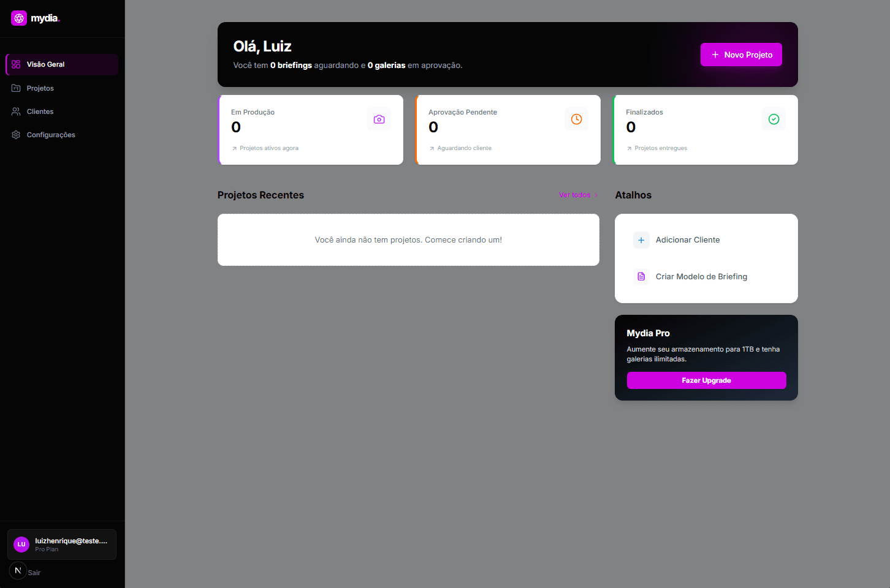Click the round N badge icon
This screenshot has width=890, height=588.
point(18,570)
